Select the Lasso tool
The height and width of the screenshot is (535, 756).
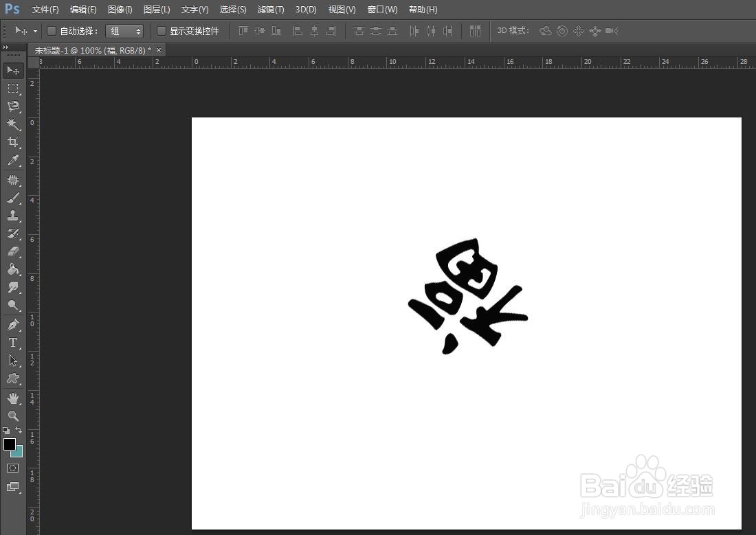point(12,106)
